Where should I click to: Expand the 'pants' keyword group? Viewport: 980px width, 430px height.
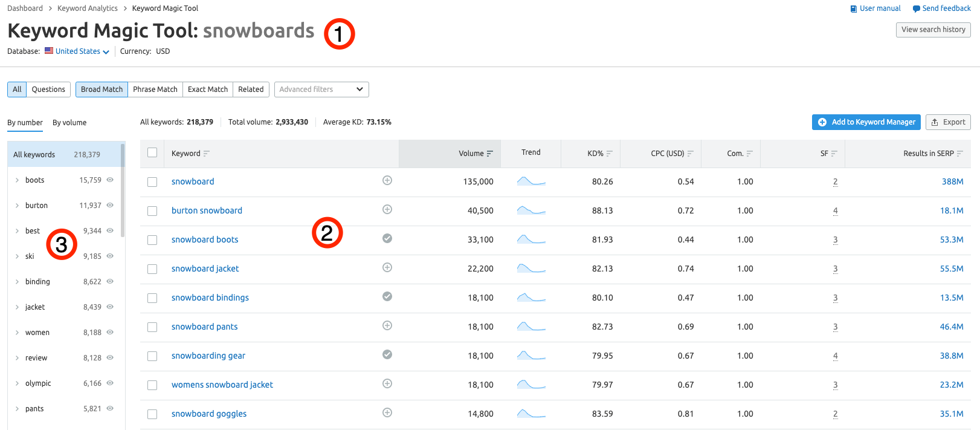coord(17,409)
